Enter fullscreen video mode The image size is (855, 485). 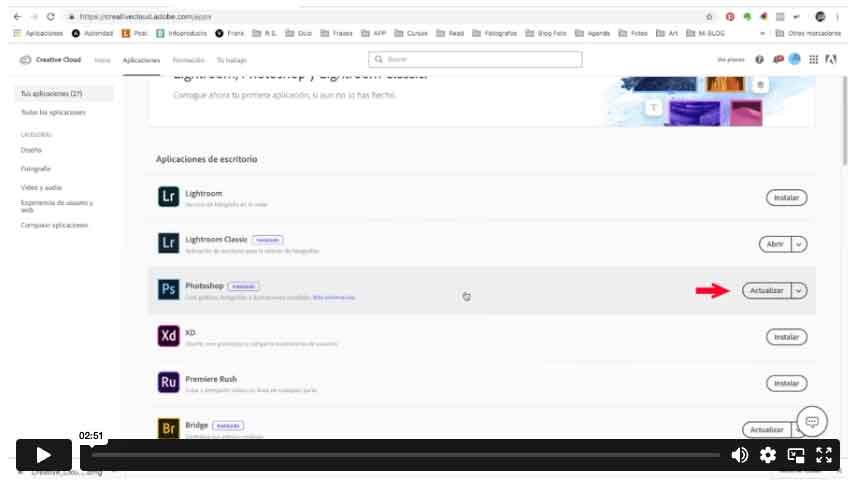pos(824,455)
